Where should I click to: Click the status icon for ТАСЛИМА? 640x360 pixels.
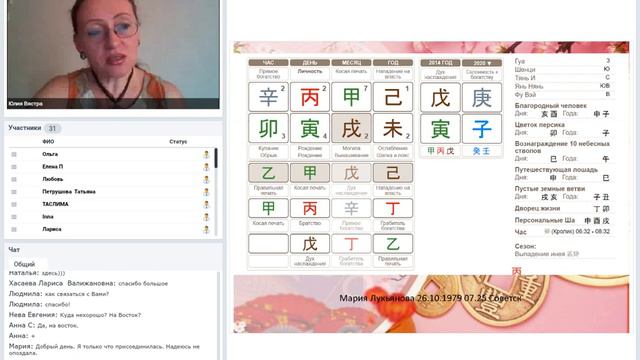point(206,204)
